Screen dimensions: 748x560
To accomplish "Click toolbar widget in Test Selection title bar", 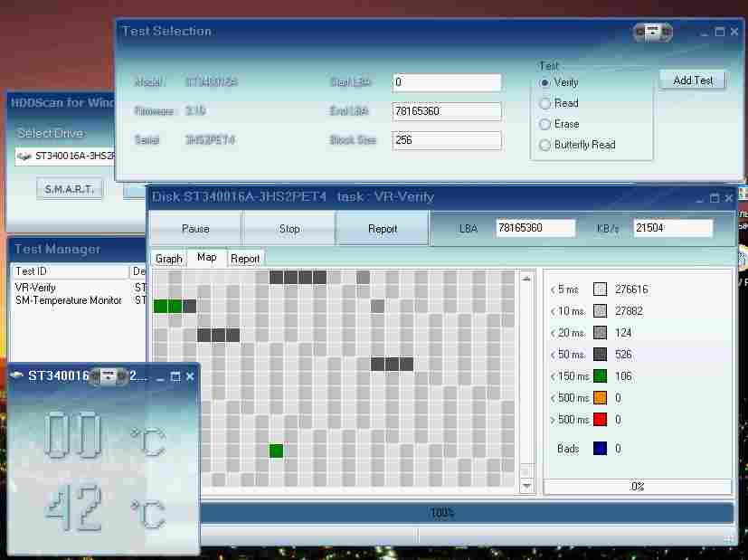I will pos(653,32).
